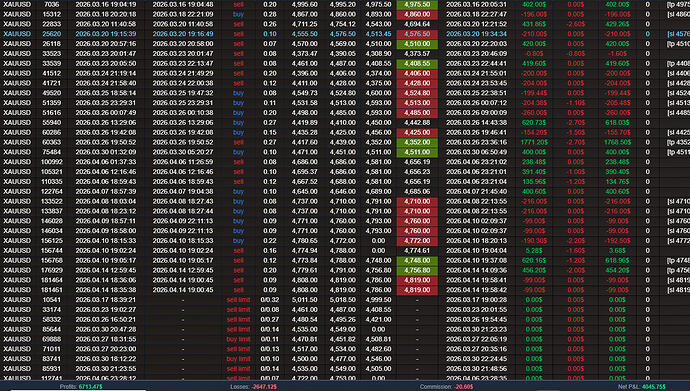This screenshot has height=391, width=690.
Task: Click entry price 4,549.73
Action: tap(305, 93)
